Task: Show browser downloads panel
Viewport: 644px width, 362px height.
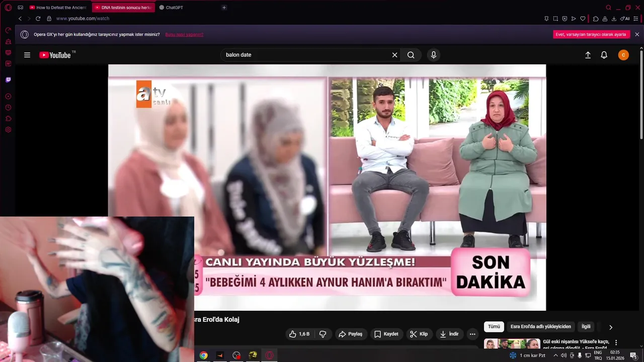Action: [x=614, y=19]
